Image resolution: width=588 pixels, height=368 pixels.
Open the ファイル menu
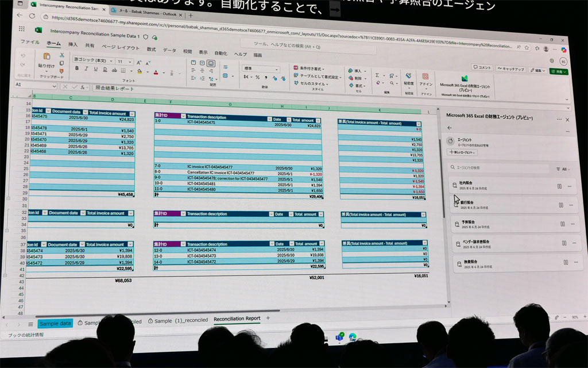(x=30, y=41)
